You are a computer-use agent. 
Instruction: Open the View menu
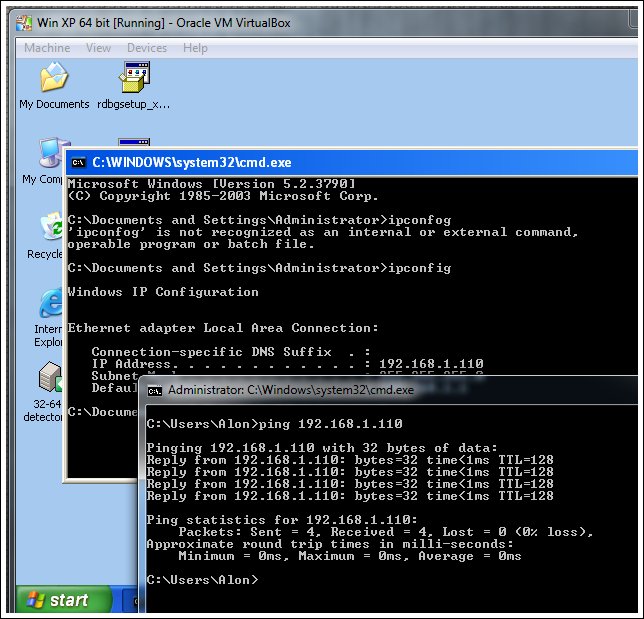click(x=98, y=48)
